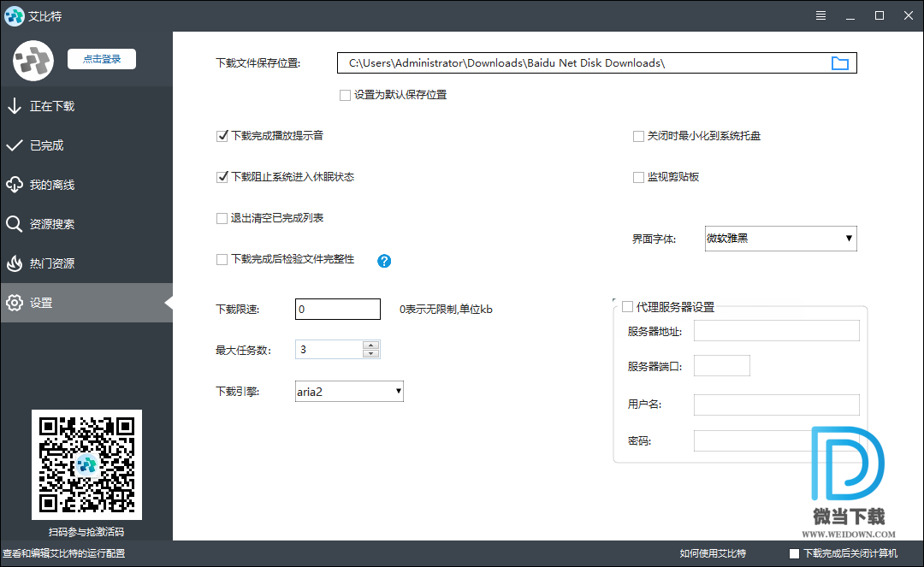
Task: Enable 代理服务器设置 checkbox
Action: click(628, 307)
